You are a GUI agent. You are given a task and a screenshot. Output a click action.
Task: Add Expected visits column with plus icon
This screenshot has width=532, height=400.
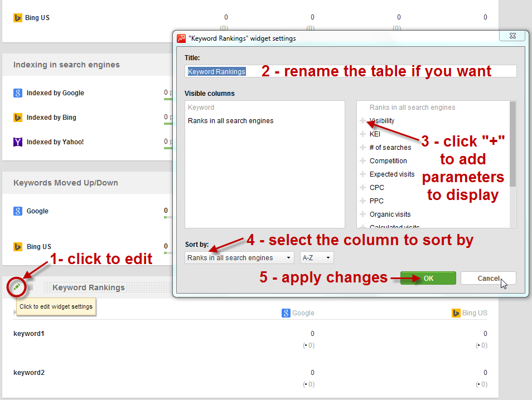click(x=362, y=174)
